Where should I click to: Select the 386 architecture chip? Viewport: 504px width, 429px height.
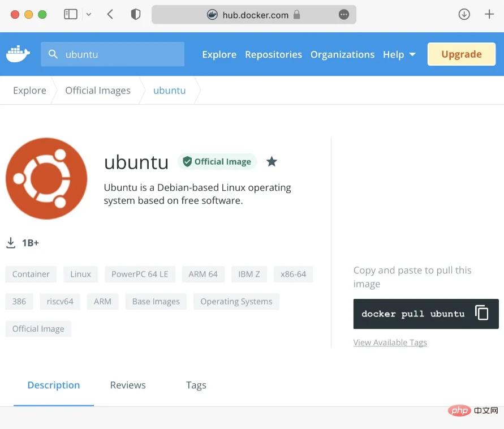19,301
